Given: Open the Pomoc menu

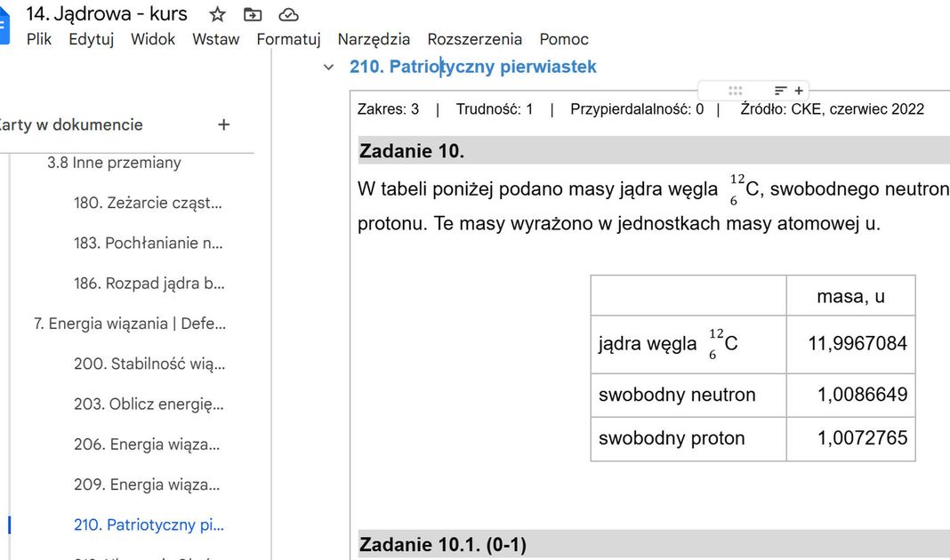Looking at the screenshot, I should pos(564,39).
